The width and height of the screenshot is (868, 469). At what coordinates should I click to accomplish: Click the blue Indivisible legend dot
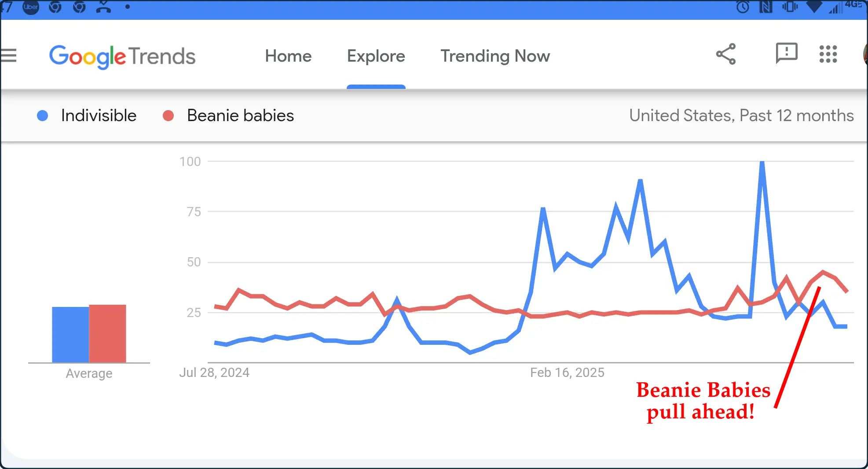click(42, 115)
